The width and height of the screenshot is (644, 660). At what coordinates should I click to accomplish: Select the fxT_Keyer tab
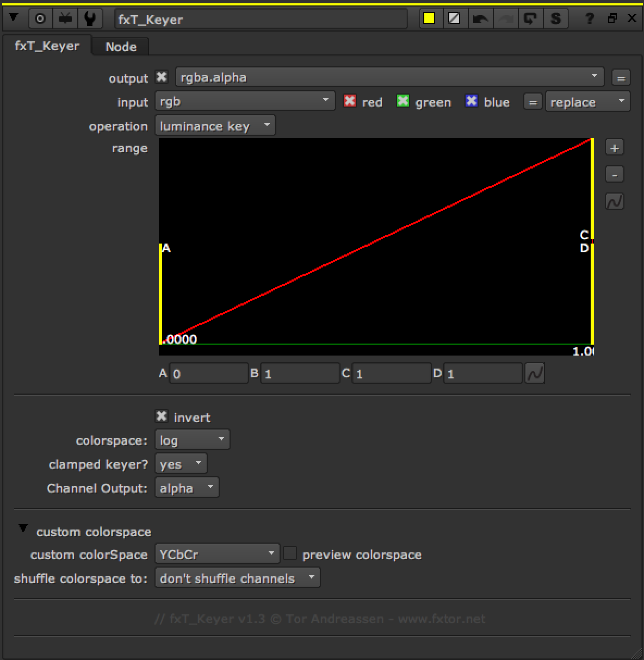[47, 46]
